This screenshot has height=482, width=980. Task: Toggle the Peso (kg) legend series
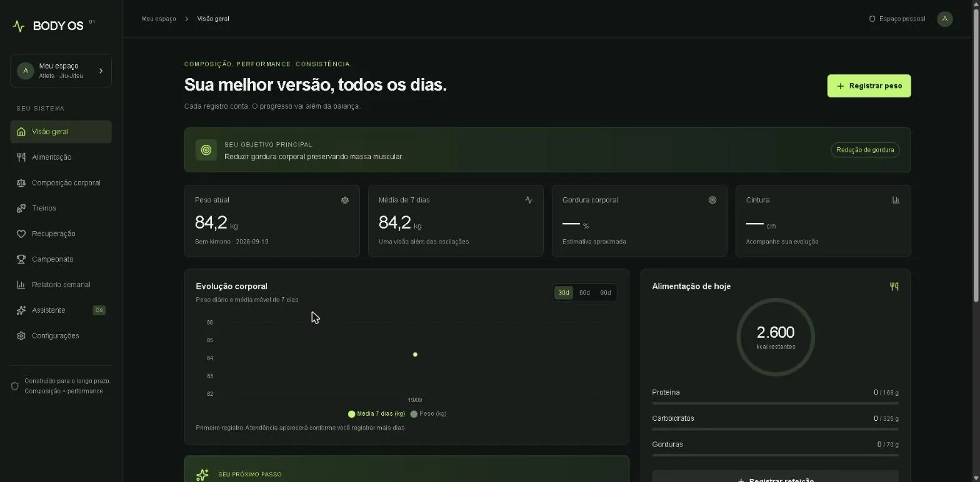coord(428,414)
